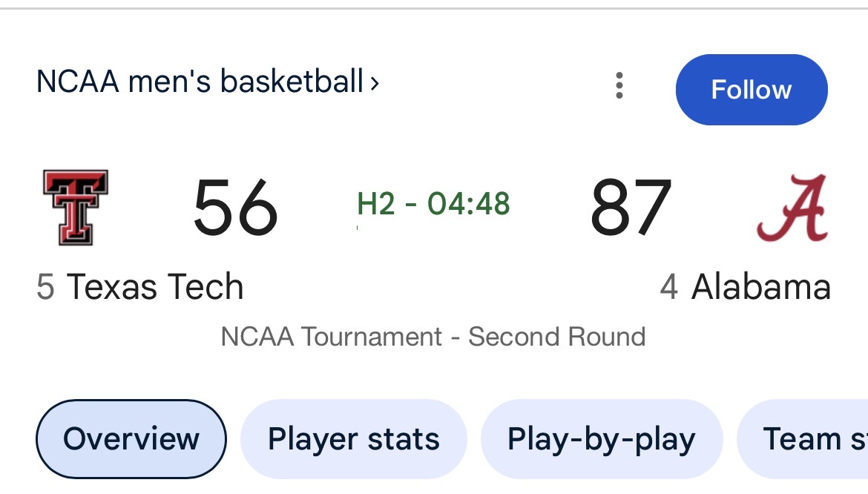This screenshot has height=494, width=868.
Task: Open the Alabama team name
Action: (761, 286)
